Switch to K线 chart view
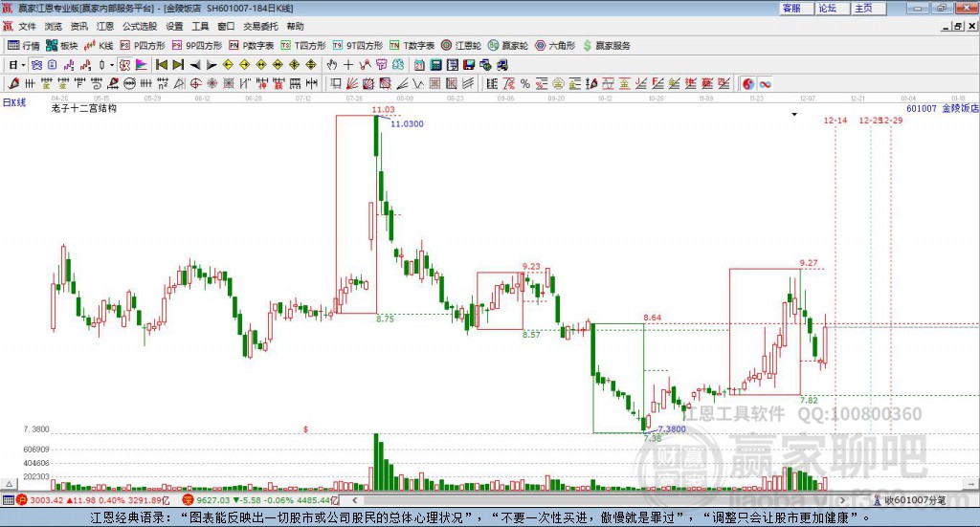The height and width of the screenshot is (527, 980). (x=99, y=46)
